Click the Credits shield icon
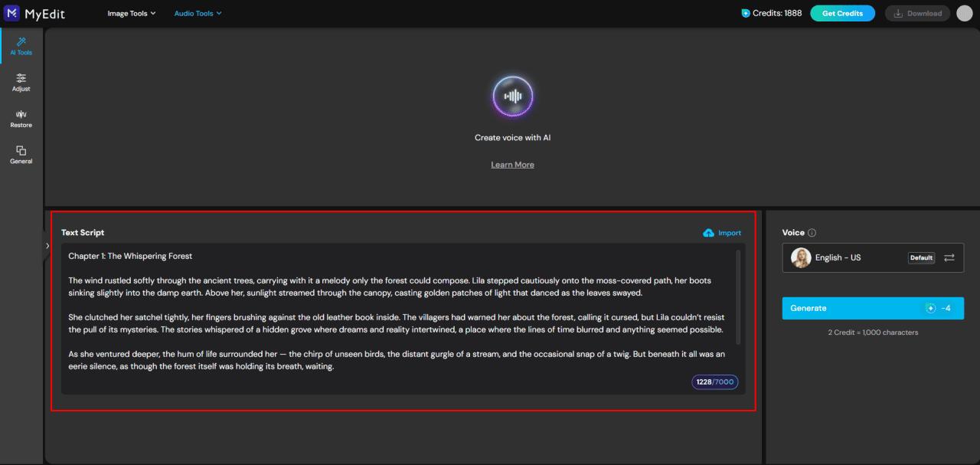Viewport: 980px width, 465px height. [746, 13]
